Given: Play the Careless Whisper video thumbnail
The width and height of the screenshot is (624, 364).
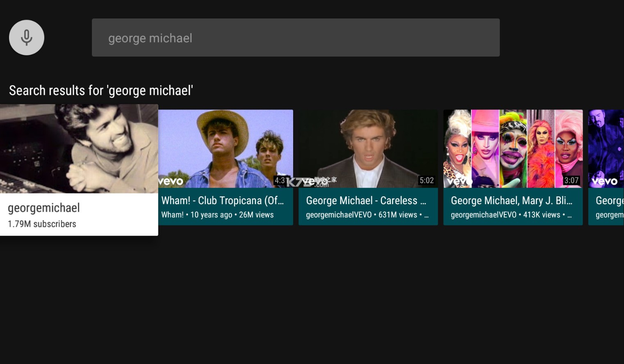Looking at the screenshot, I should tap(368, 148).
